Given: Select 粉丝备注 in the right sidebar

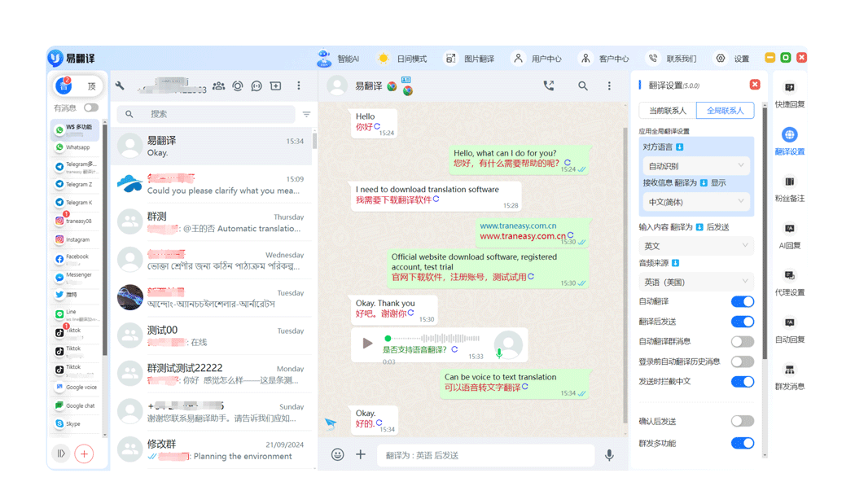Looking at the screenshot, I should 788,191.
